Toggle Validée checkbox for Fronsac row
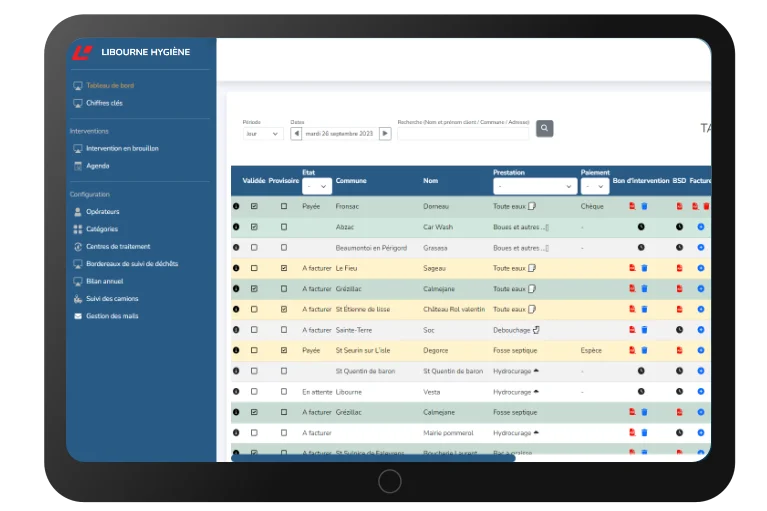767x511 pixels. coord(254,206)
